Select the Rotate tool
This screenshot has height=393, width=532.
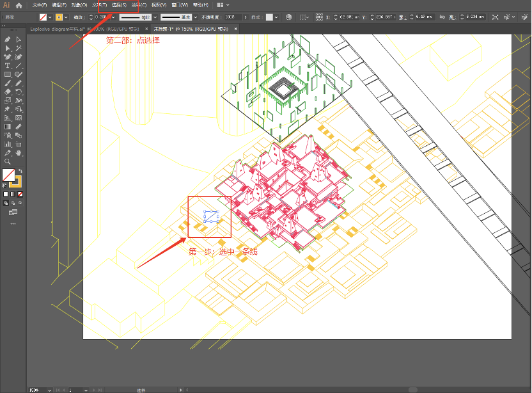[19, 92]
